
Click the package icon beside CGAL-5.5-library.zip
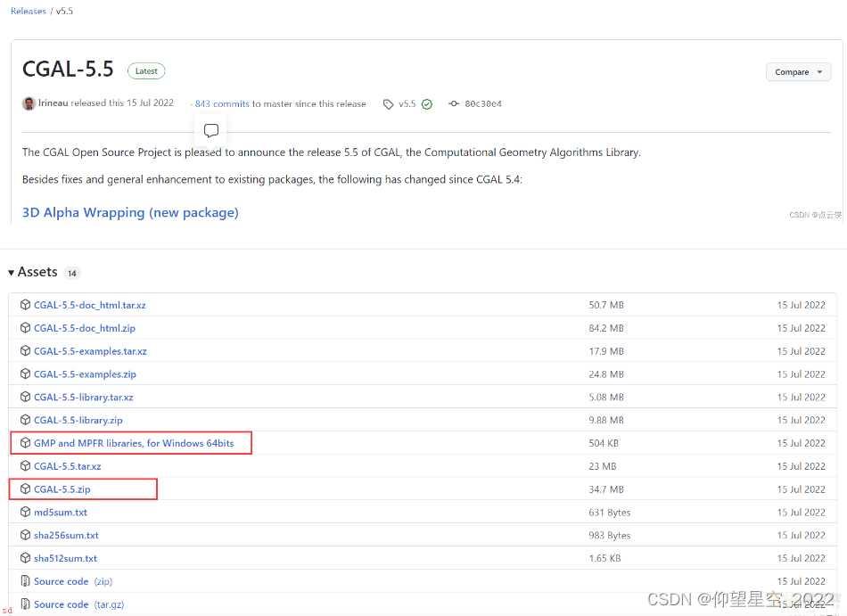(x=25, y=420)
